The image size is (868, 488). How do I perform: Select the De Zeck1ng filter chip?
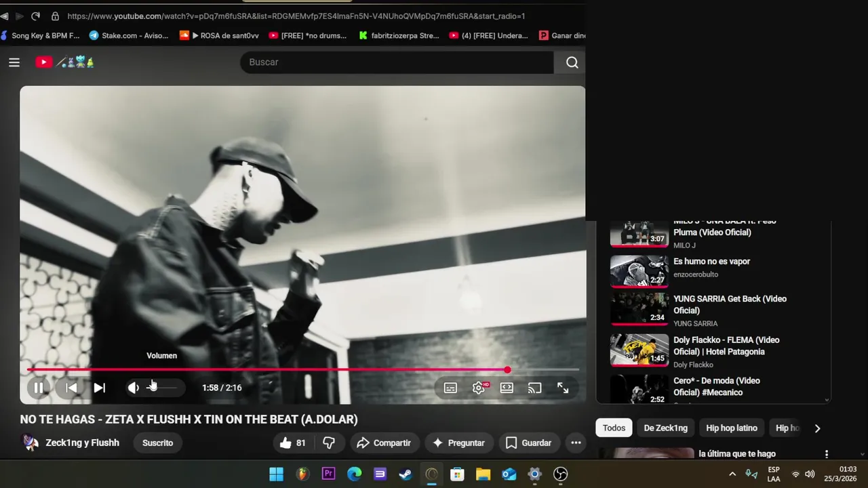tap(665, 428)
